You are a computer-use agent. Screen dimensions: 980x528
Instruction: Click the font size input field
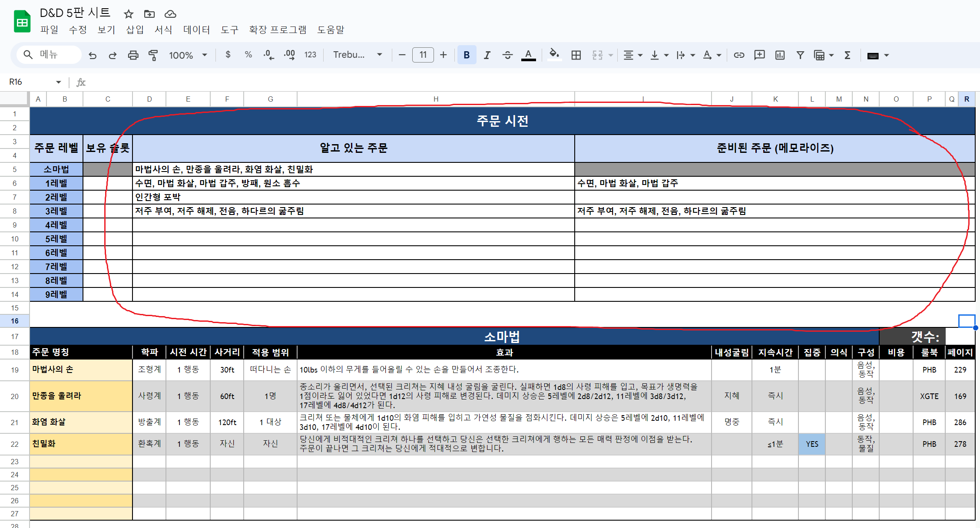pyautogui.click(x=423, y=55)
